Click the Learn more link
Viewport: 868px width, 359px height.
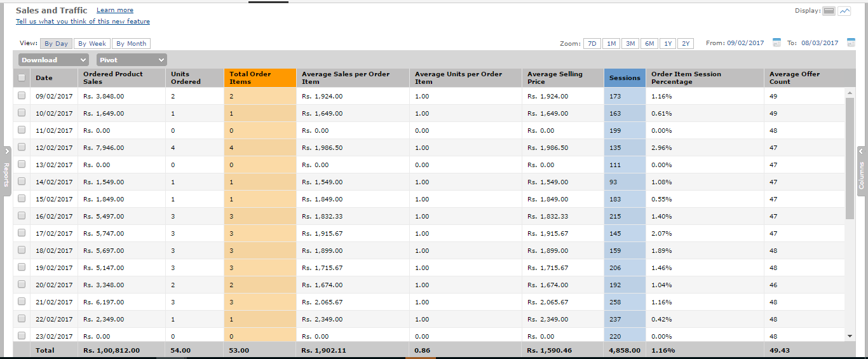[x=115, y=10]
